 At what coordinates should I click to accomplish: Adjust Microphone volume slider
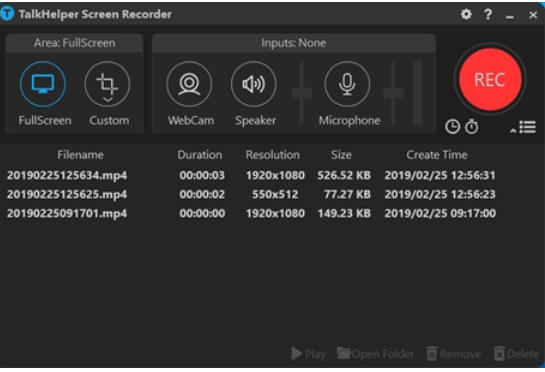point(393,93)
